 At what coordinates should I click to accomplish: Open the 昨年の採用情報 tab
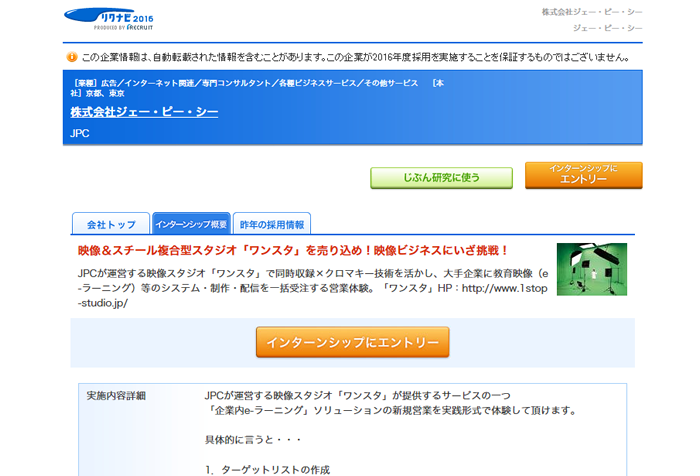272,224
